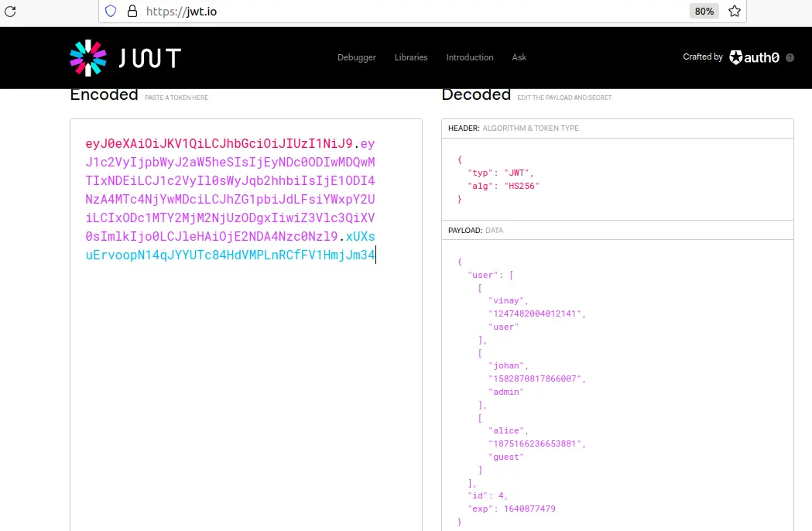The image size is (812, 531).
Task: Show site security padlock info
Action: 132,12
